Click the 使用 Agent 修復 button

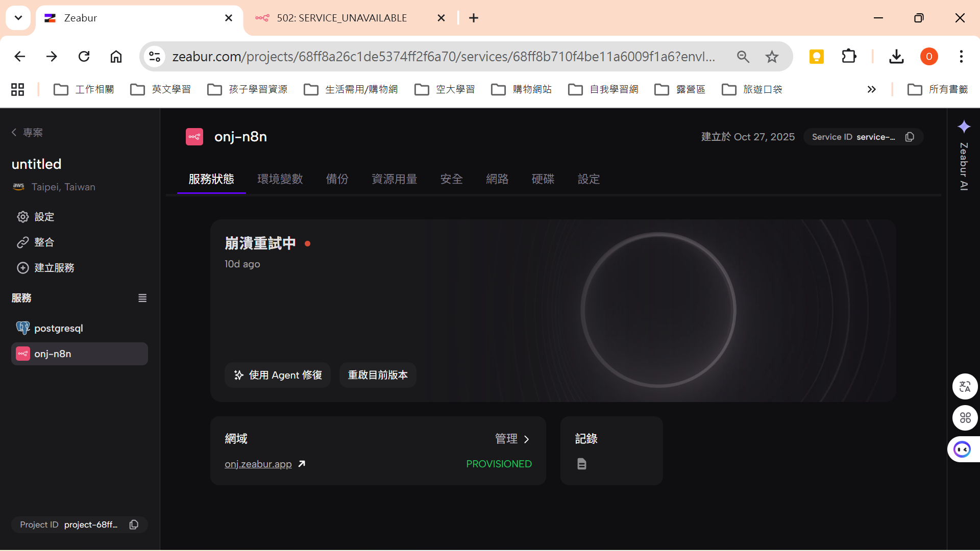(277, 375)
